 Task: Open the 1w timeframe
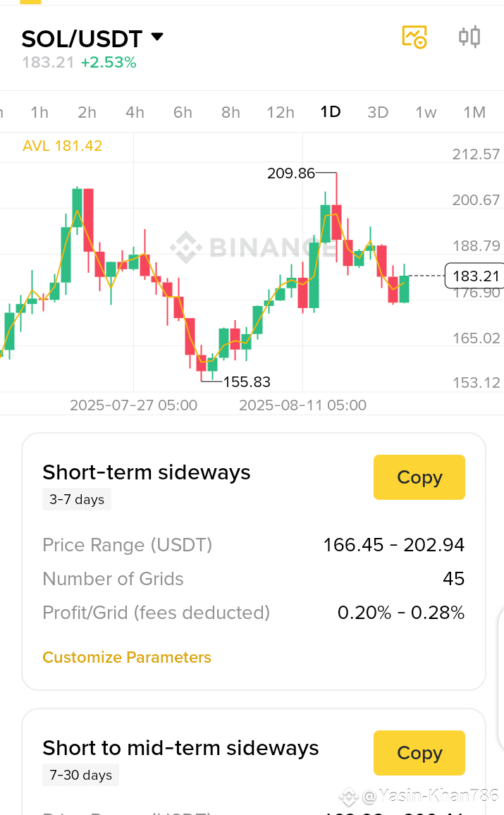click(x=426, y=112)
